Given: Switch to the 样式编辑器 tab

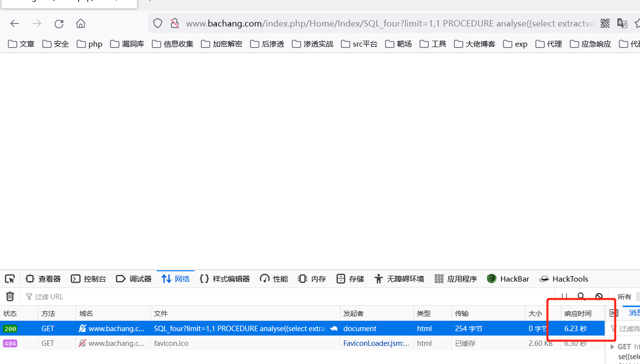Looking at the screenshot, I should (225, 279).
